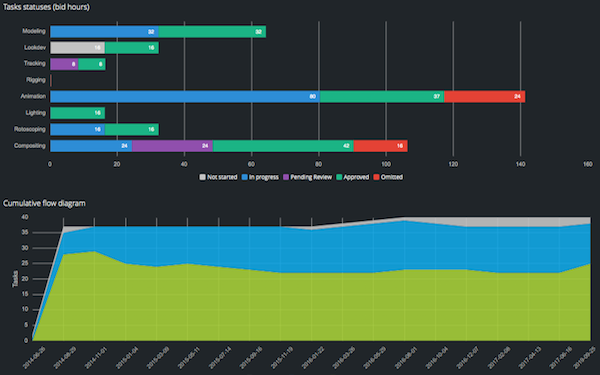
Task: Select the Modeling Approved green bar
Action: pos(212,32)
